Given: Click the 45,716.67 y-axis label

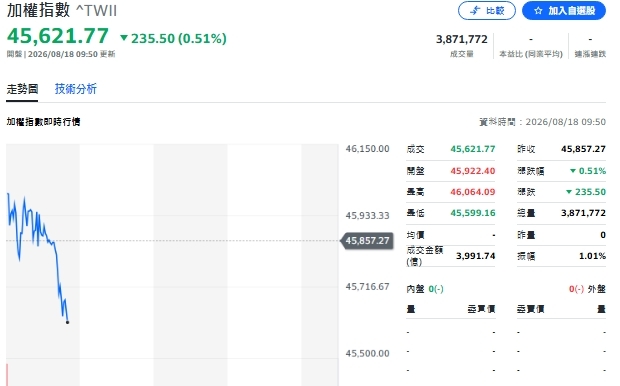Looking at the screenshot, I should click(x=367, y=286).
